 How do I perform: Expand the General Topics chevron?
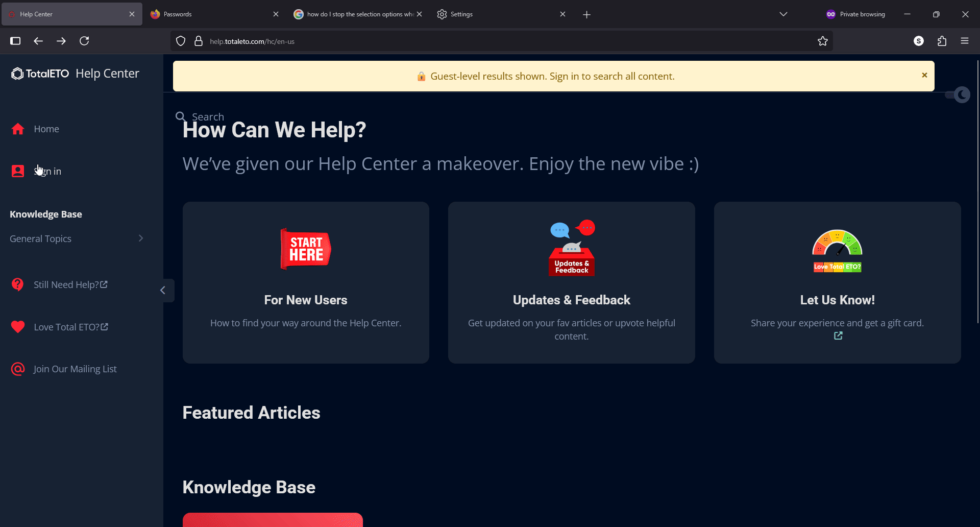(x=141, y=238)
